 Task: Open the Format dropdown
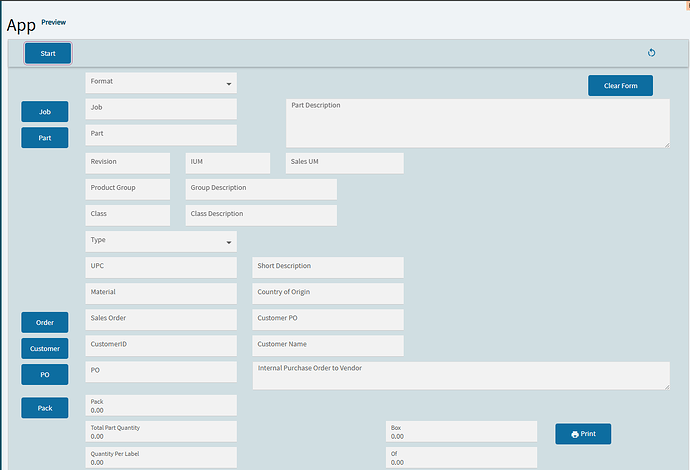tap(161, 83)
